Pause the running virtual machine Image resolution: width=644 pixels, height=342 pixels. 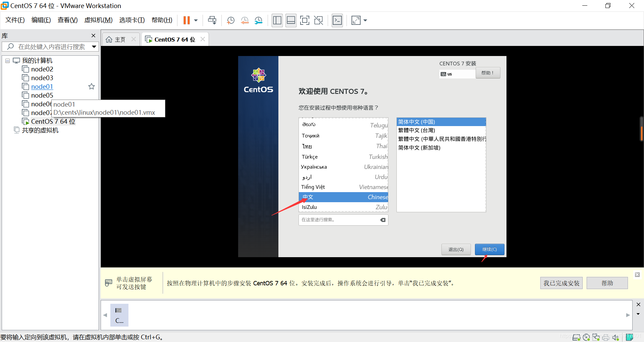click(186, 20)
